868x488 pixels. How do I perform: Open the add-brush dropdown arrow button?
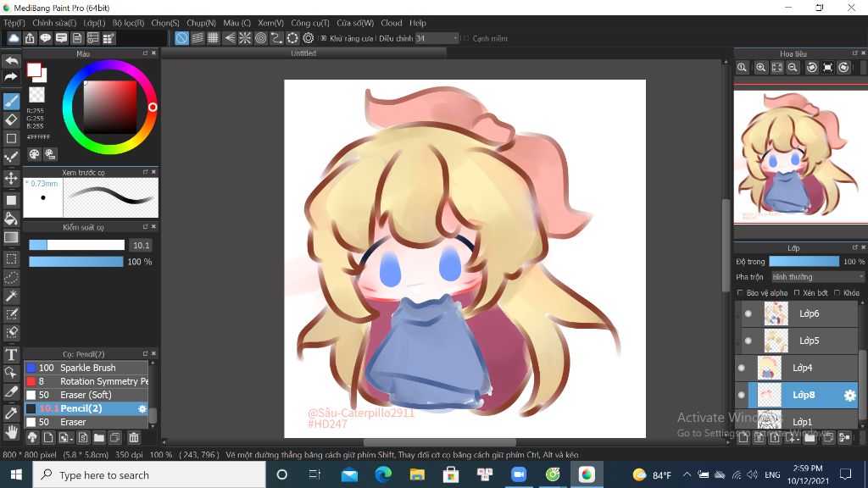[x=65, y=438]
